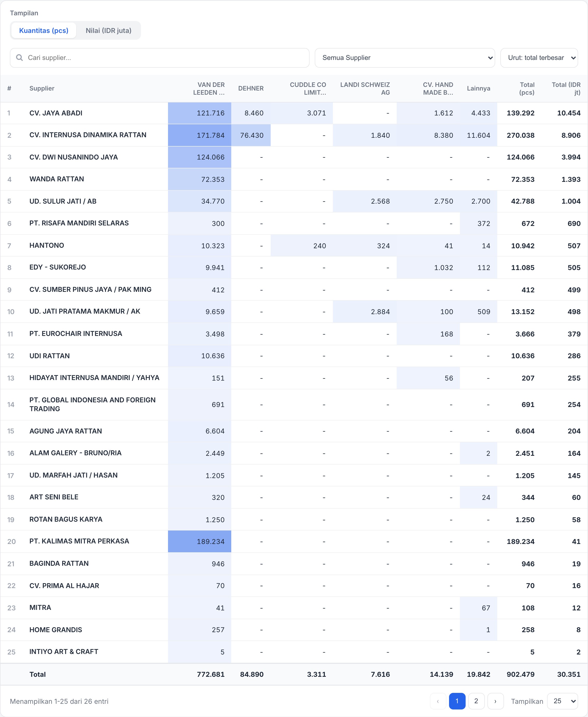The height and width of the screenshot is (717, 588).
Task: Open the Urut: total terbesar dropdown
Action: pos(539,58)
